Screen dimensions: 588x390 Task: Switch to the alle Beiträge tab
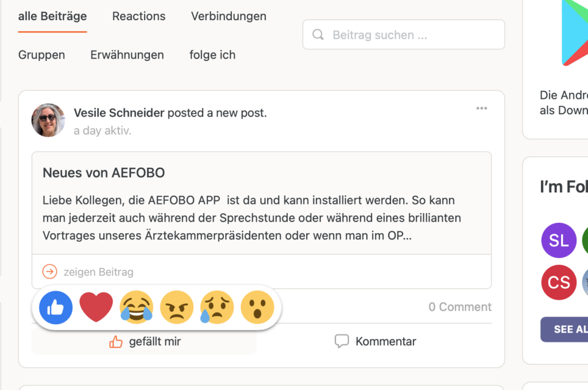point(52,16)
